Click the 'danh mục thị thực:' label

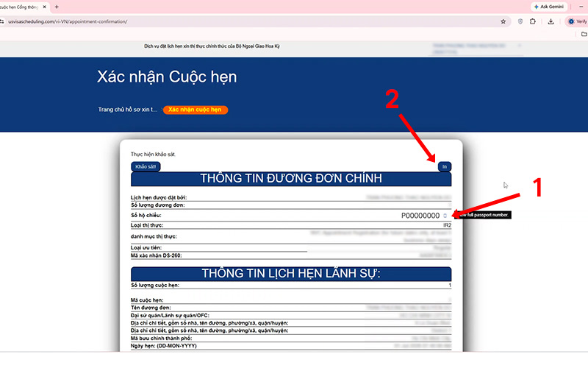pyautogui.click(x=154, y=236)
